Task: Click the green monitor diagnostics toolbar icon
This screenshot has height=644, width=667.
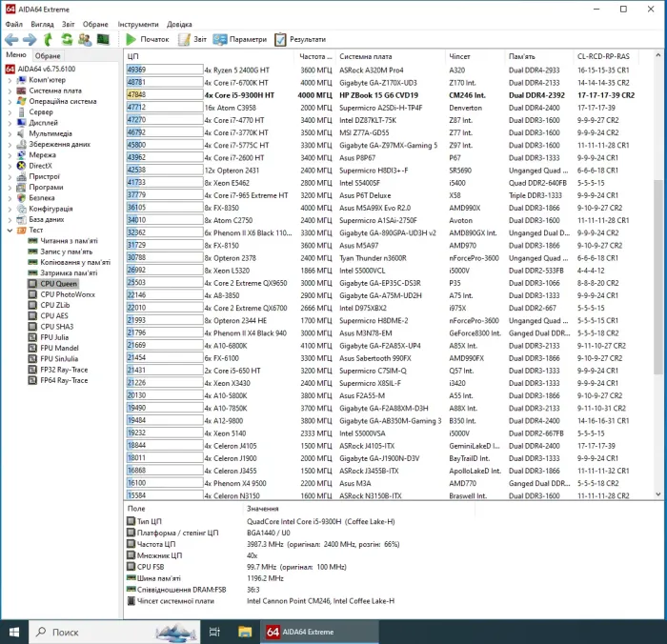Action: point(102,39)
